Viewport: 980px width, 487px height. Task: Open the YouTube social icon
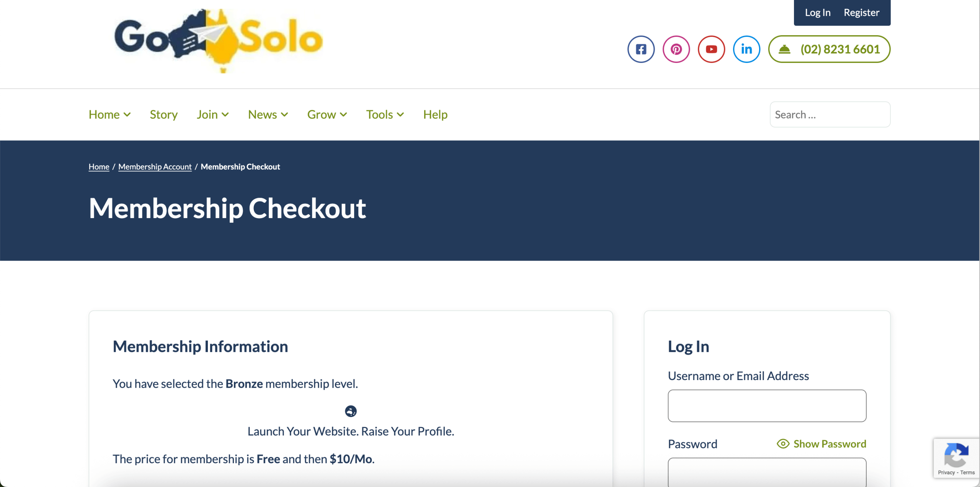point(711,49)
